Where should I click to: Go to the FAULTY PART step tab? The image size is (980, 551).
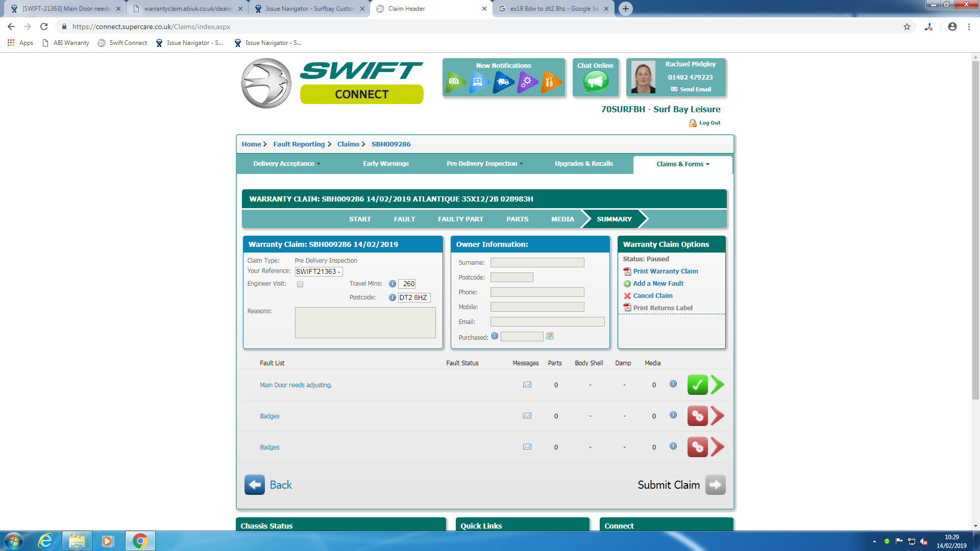click(x=460, y=219)
